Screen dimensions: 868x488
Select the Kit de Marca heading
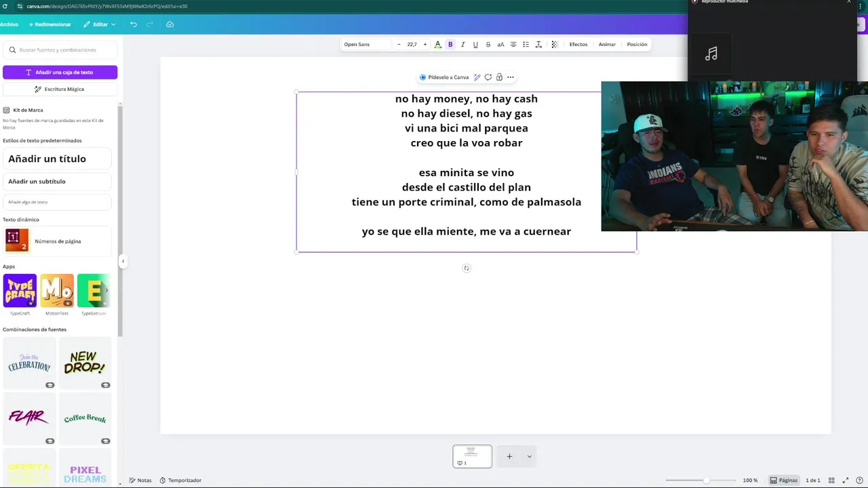(x=28, y=110)
